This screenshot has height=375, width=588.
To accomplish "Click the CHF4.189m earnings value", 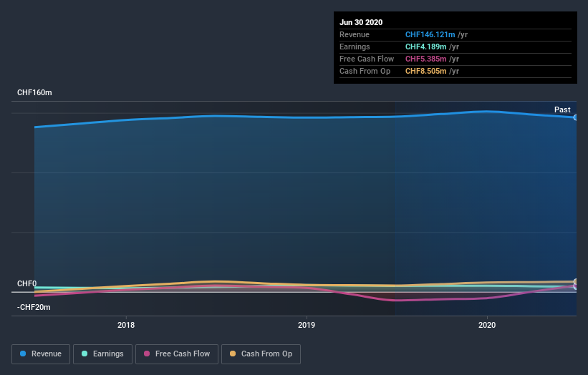I will click(425, 47).
